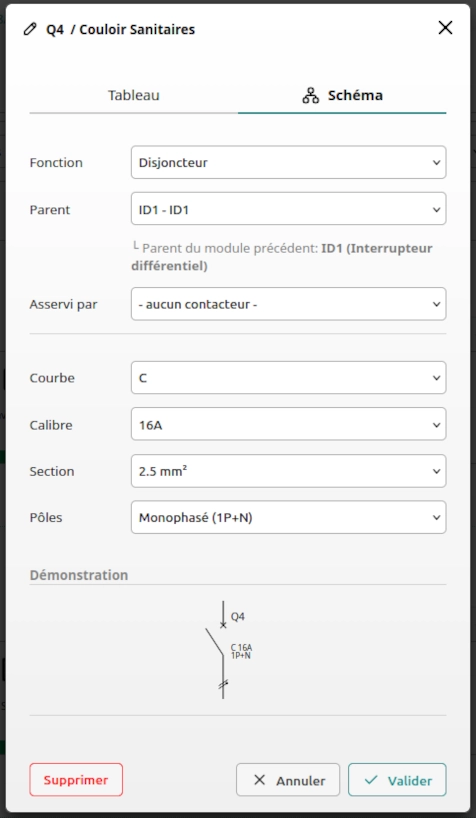This screenshot has height=818, width=476.
Task: Click the circuit breaker symbol in Démonstration
Action: [x=219, y=649]
